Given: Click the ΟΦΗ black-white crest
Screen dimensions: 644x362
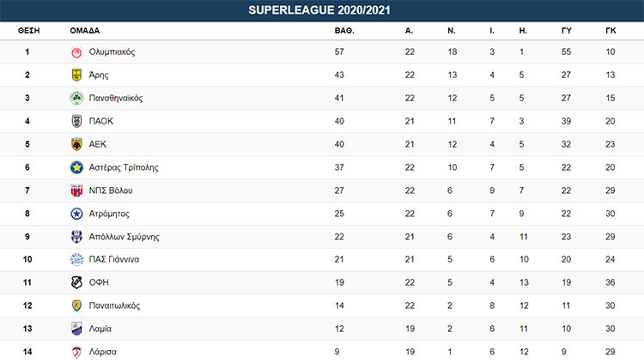Looking at the screenshot, I should tap(76, 283).
